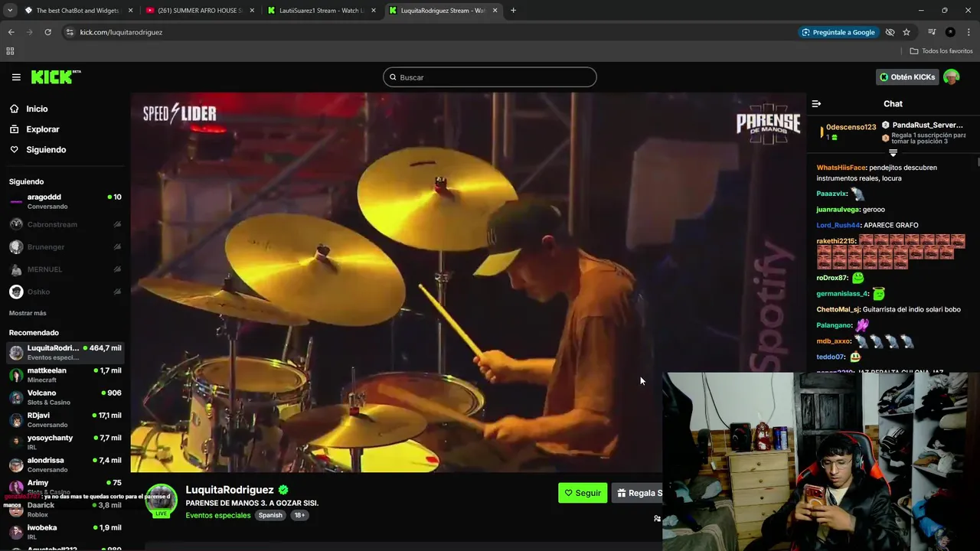Open followed channel MERNUEL
Viewport: 980px width, 551px height.
[65, 269]
